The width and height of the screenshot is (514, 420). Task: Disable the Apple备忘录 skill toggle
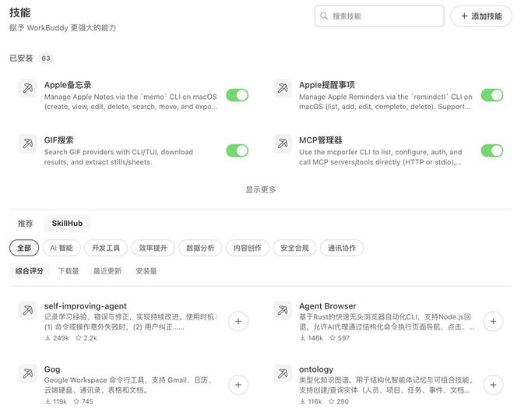click(x=237, y=95)
